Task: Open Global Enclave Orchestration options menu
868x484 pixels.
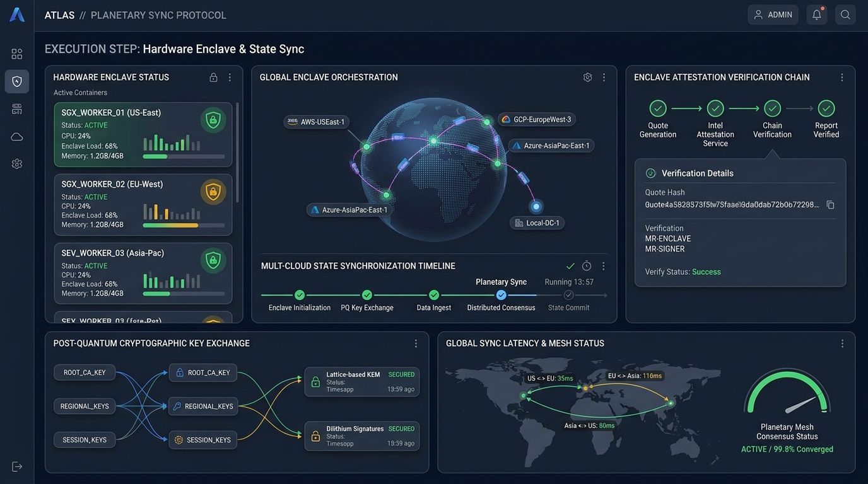Action: (604, 78)
